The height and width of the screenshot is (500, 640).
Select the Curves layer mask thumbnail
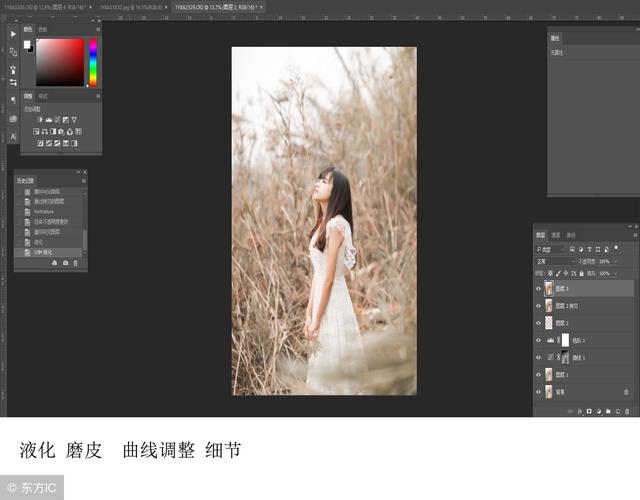pyautogui.click(x=565, y=357)
